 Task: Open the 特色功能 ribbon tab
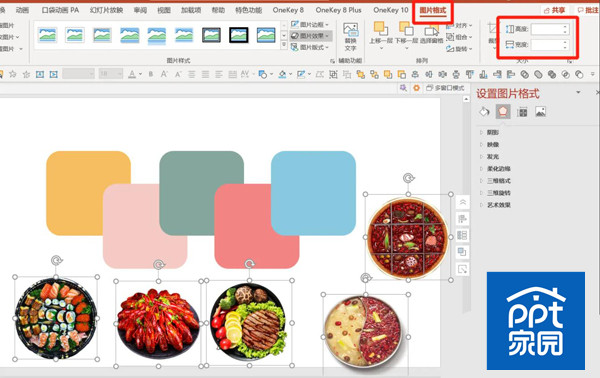click(248, 10)
